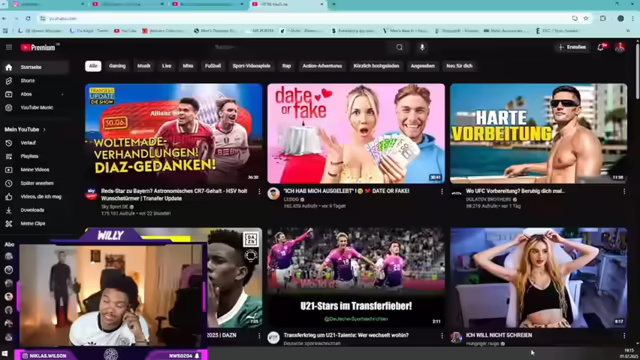Open more options for Transferkrieg video
This screenshot has height=360, width=640.
point(442,336)
